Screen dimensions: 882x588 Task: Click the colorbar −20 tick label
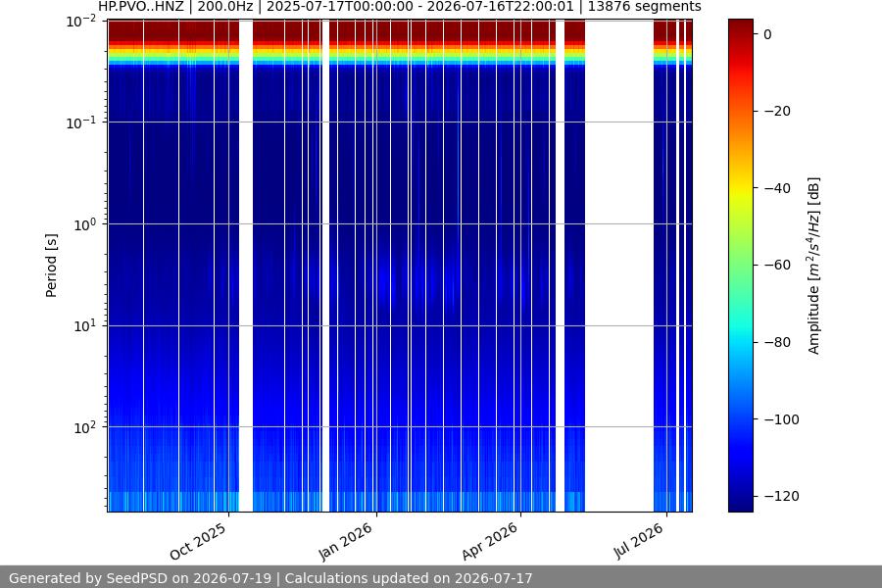(777, 112)
